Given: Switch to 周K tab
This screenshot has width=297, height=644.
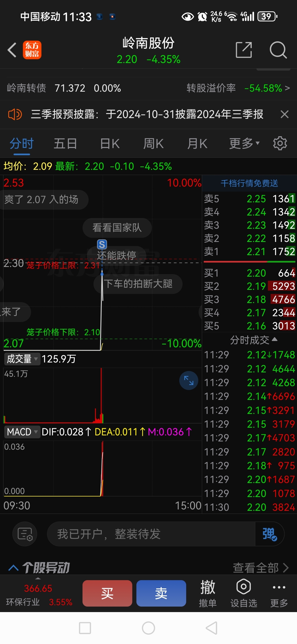Looking at the screenshot, I should click(x=153, y=143).
